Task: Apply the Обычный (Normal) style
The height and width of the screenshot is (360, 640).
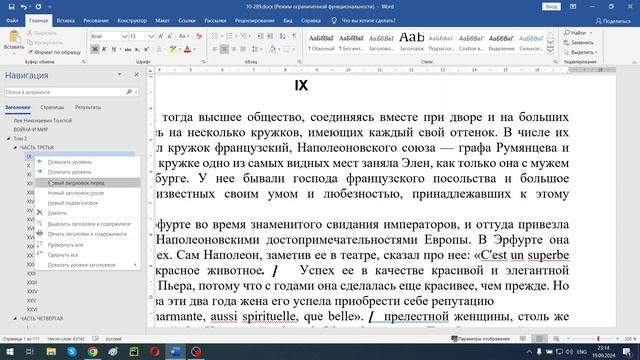Action: point(321,42)
